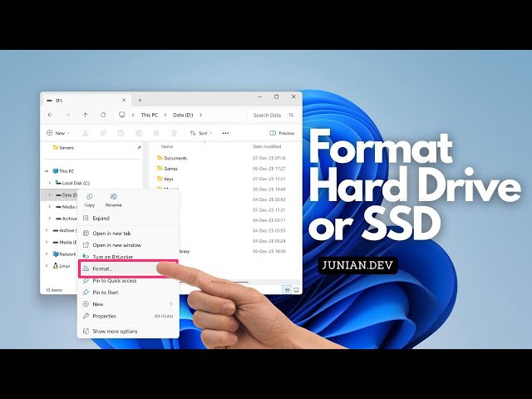
Task: Select This PC in the address breadcrumb
Action: tap(150, 115)
